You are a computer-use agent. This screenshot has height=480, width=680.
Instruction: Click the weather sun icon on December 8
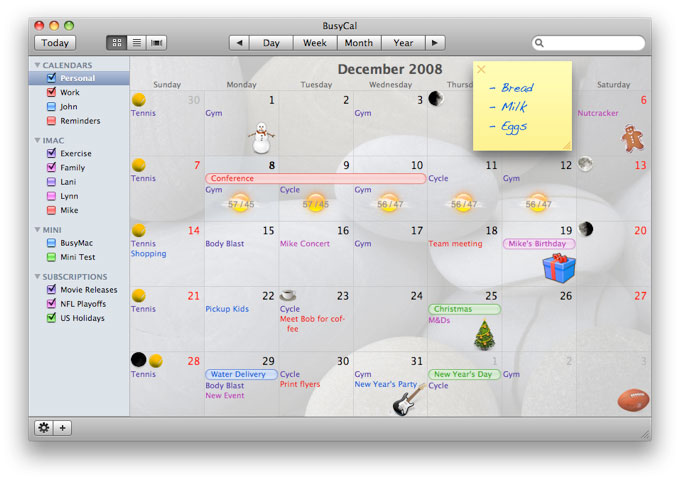[241, 203]
